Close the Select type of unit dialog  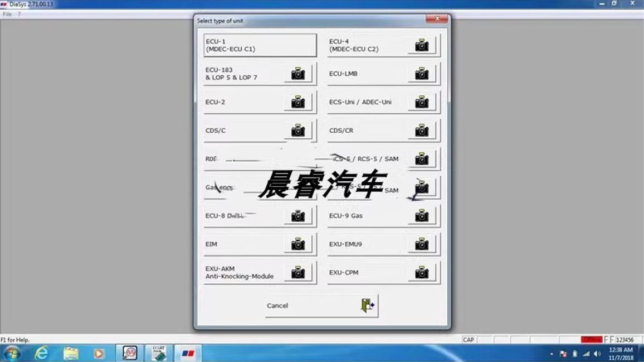(437, 19)
